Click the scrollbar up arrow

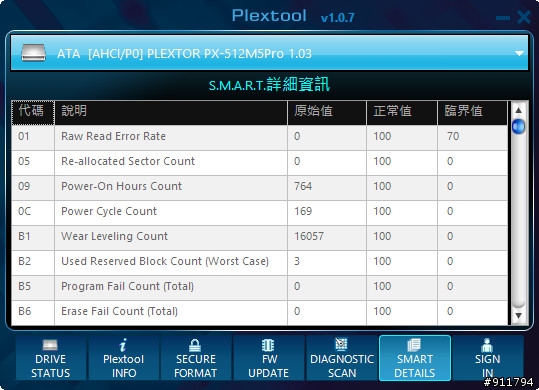[x=518, y=110]
